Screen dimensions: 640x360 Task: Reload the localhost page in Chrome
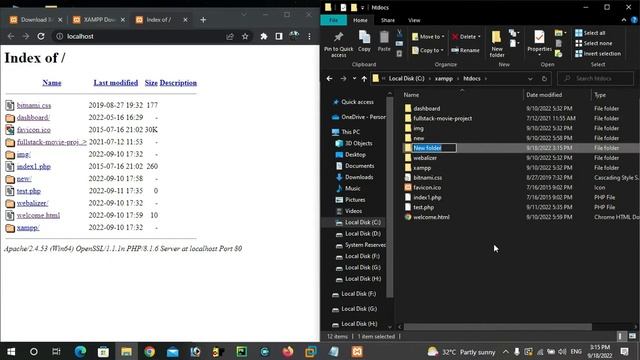click(x=41, y=36)
